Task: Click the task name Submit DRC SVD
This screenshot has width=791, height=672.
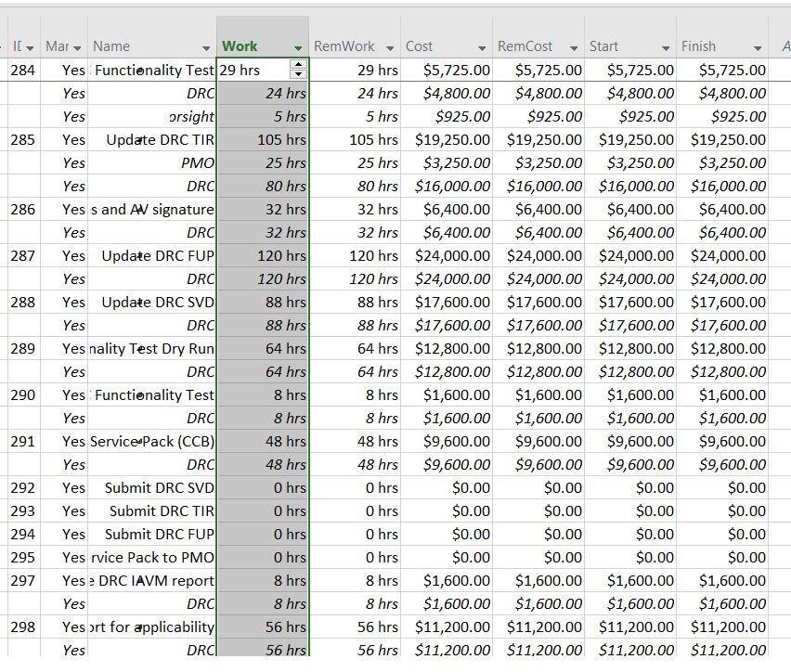Action: pyautogui.click(x=160, y=487)
